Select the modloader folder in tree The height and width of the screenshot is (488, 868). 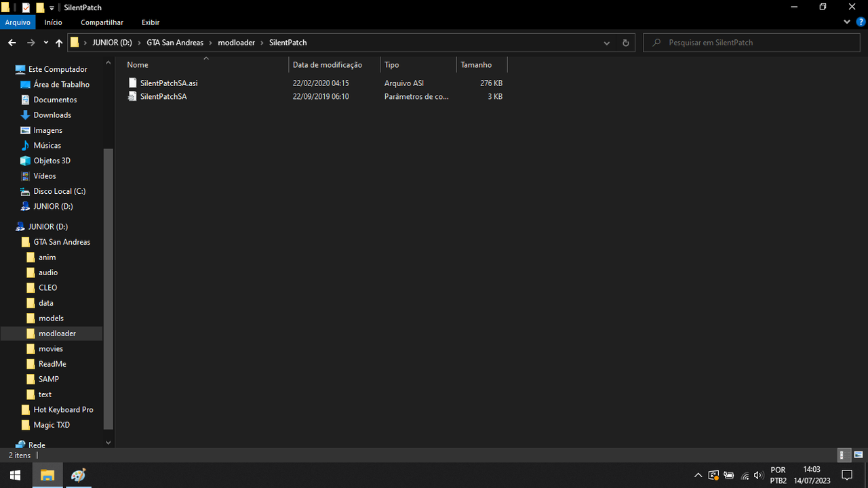point(57,333)
